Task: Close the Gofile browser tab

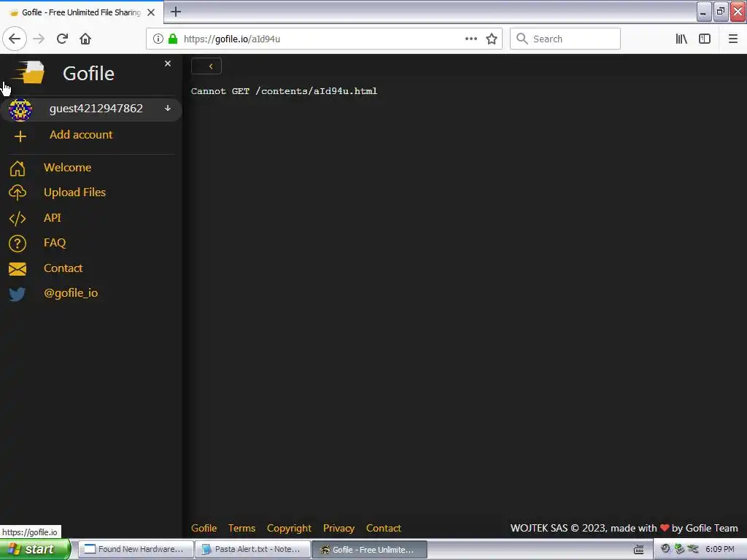Action: click(151, 12)
